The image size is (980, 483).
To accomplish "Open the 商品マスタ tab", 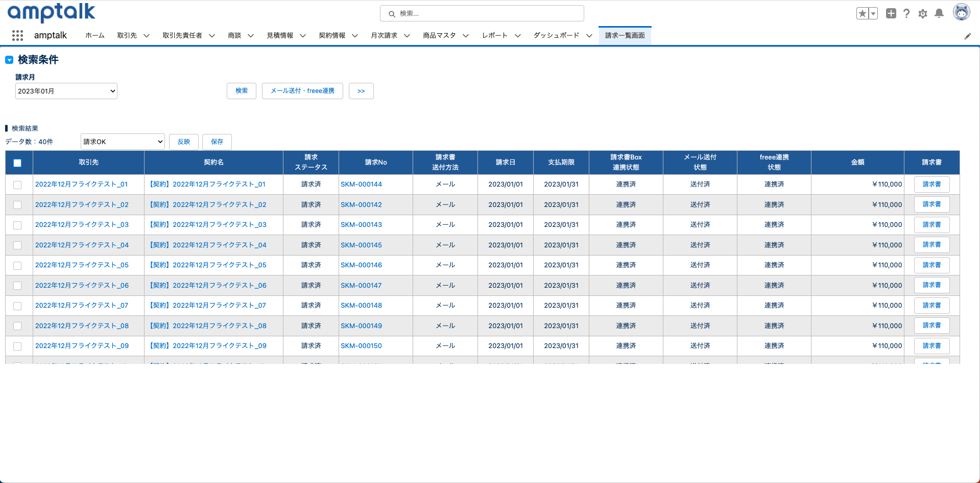I will click(x=439, y=35).
